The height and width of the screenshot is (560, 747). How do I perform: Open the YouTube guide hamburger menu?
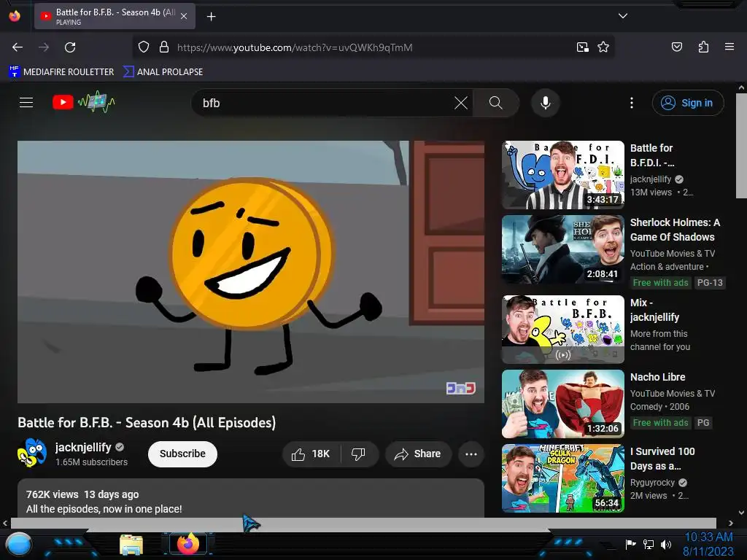tap(26, 102)
